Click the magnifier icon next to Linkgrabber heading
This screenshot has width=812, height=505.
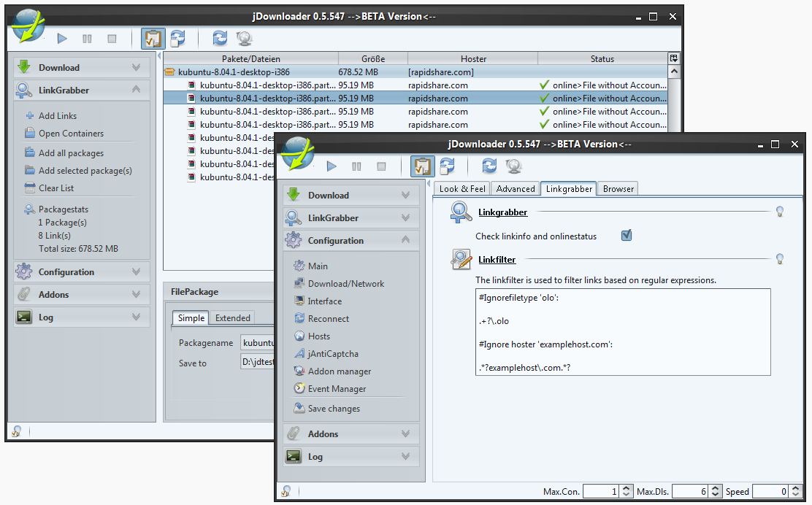coord(461,212)
